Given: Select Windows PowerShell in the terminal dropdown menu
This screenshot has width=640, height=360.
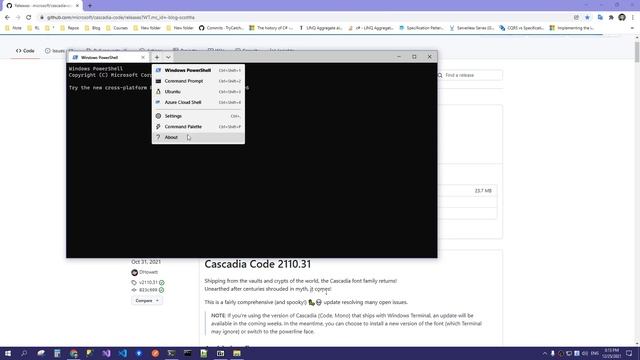Looking at the screenshot, I should click(x=198, y=70).
